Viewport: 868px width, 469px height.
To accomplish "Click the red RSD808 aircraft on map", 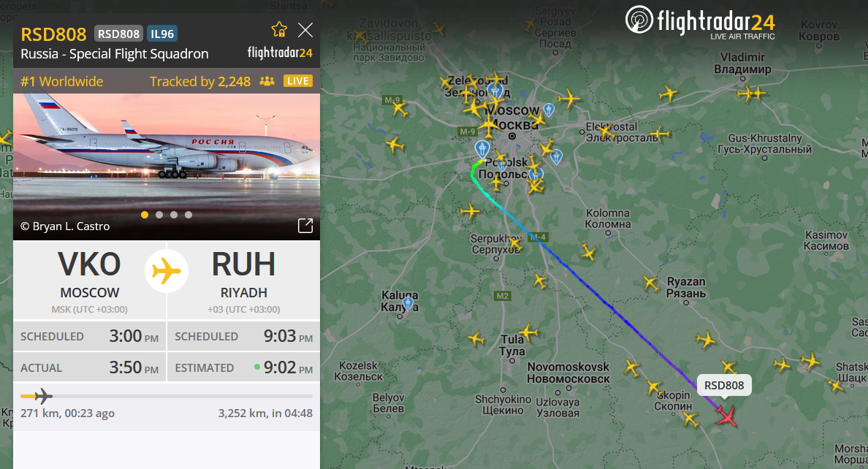I will click(726, 416).
